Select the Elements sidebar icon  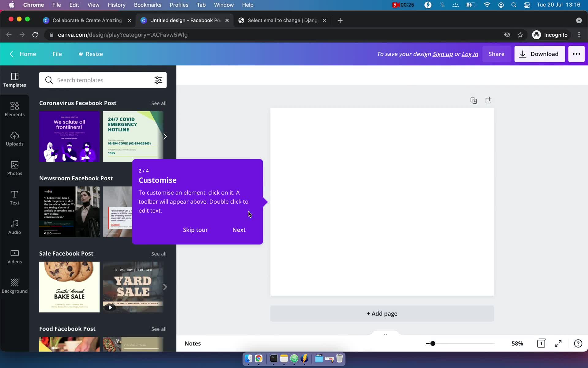(x=14, y=109)
